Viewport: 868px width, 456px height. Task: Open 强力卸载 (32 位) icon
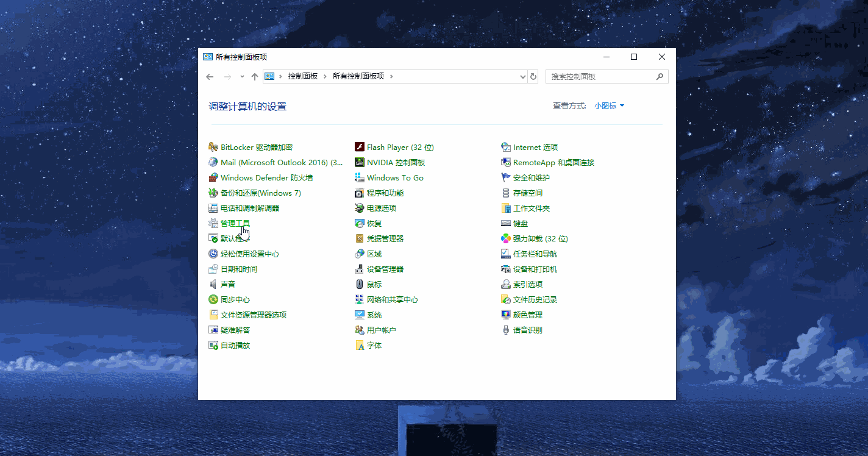pos(506,238)
